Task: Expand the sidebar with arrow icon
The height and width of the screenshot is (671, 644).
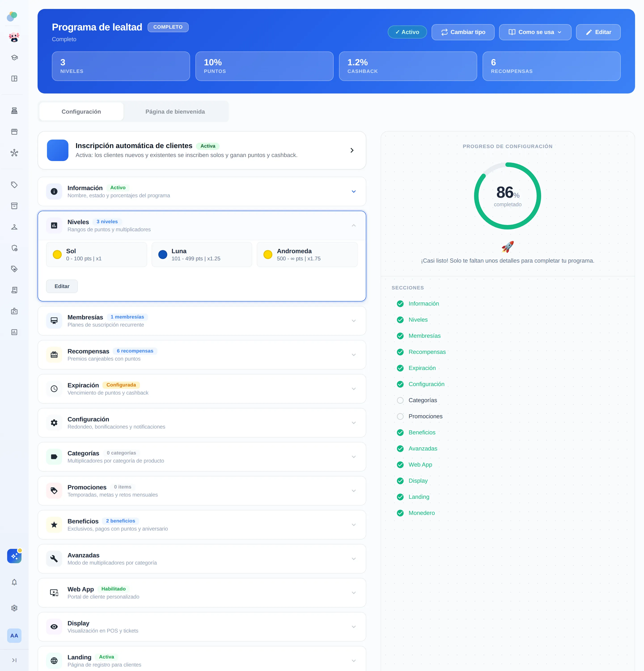Action: click(x=14, y=660)
